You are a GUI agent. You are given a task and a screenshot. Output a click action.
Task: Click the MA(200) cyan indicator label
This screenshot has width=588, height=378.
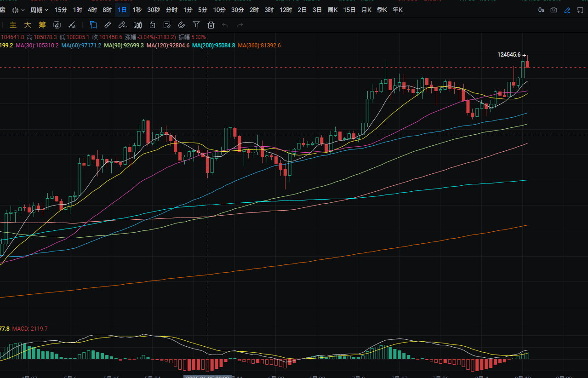(213, 46)
